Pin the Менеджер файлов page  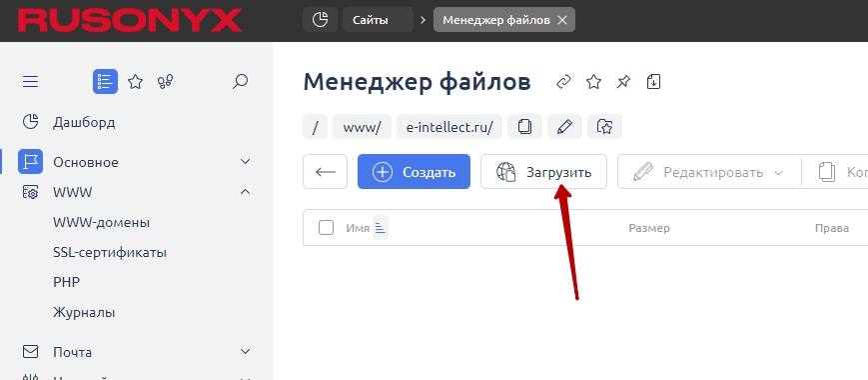623,82
